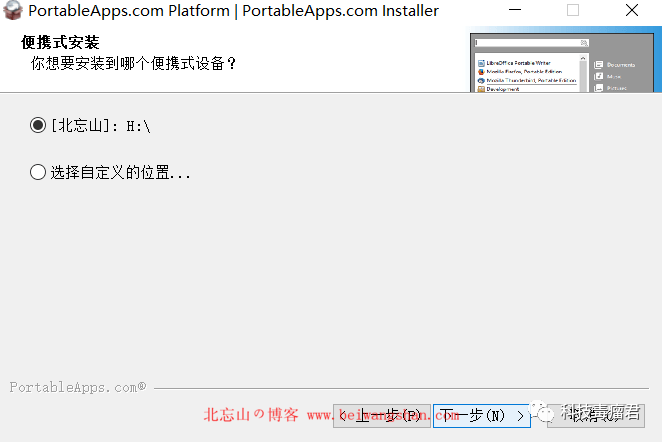The height and width of the screenshot is (442, 662).
Task: Click the Documents icon in banner image
Action: click(598, 66)
